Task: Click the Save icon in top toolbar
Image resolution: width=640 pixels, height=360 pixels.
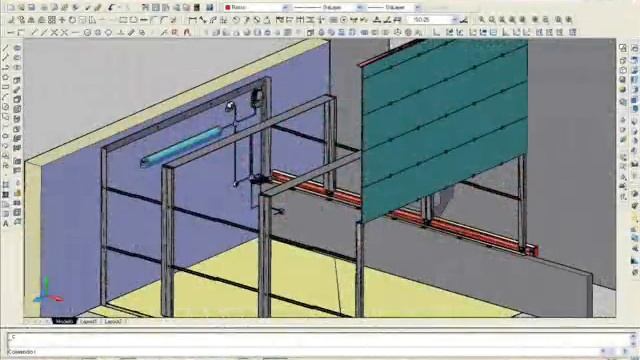Action: pyautogui.click(x=31, y=7)
